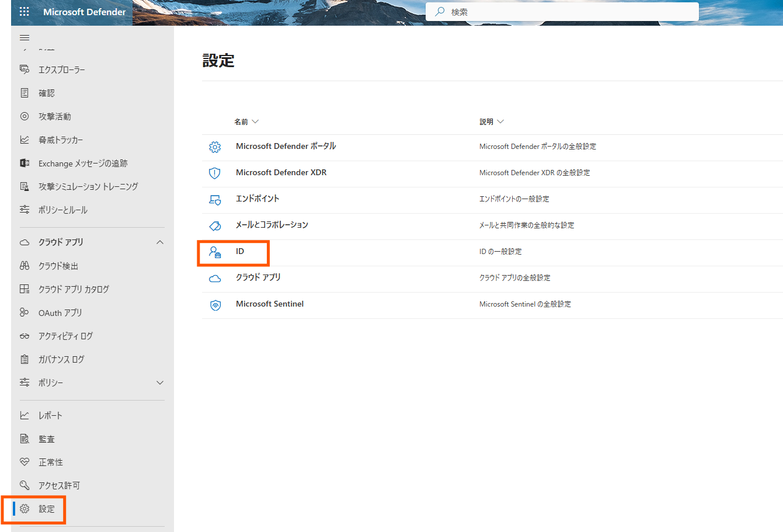Open the 名前 column sort dropdown
The width and height of the screenshot is (783, 532).
click(256, 121)
